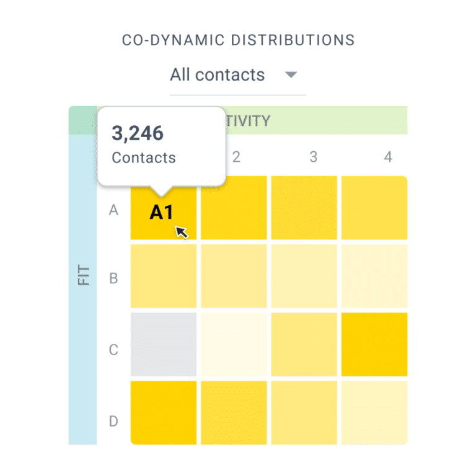Click the C2 heatmap cell

click(234, 345)
